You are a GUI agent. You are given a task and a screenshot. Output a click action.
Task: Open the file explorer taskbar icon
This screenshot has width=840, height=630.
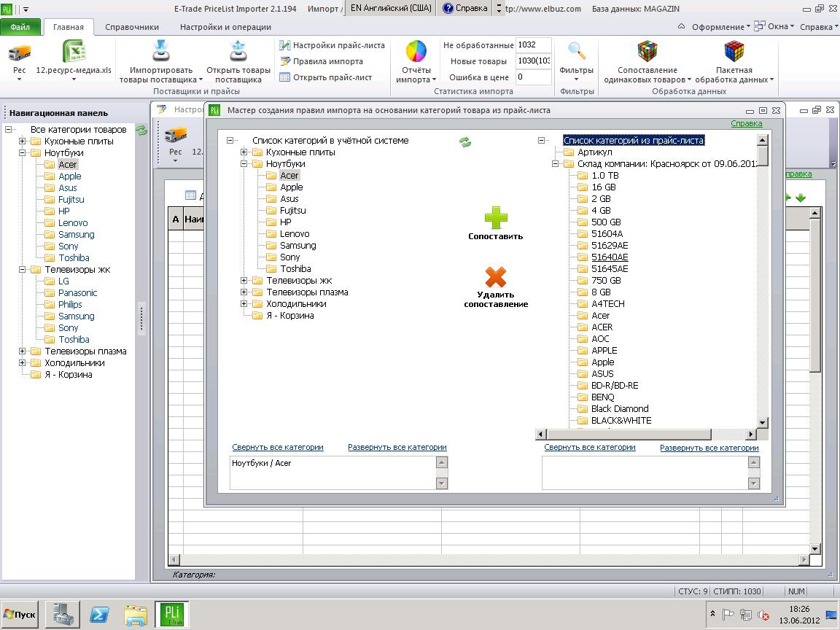136,615
